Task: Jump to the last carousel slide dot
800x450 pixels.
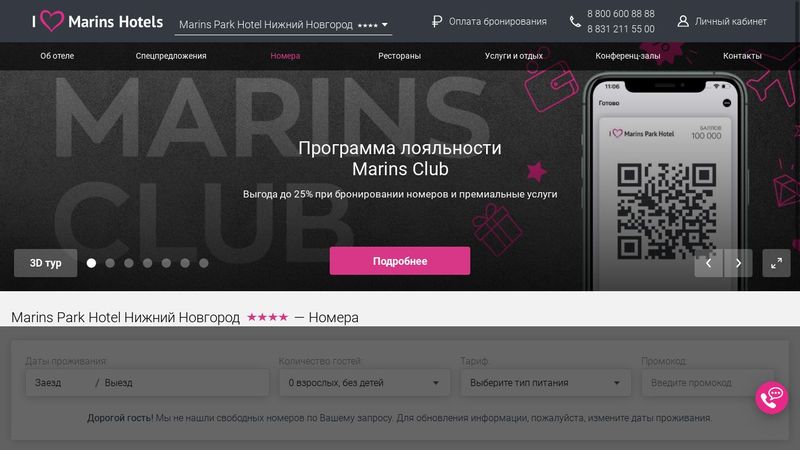Action: 204,263
